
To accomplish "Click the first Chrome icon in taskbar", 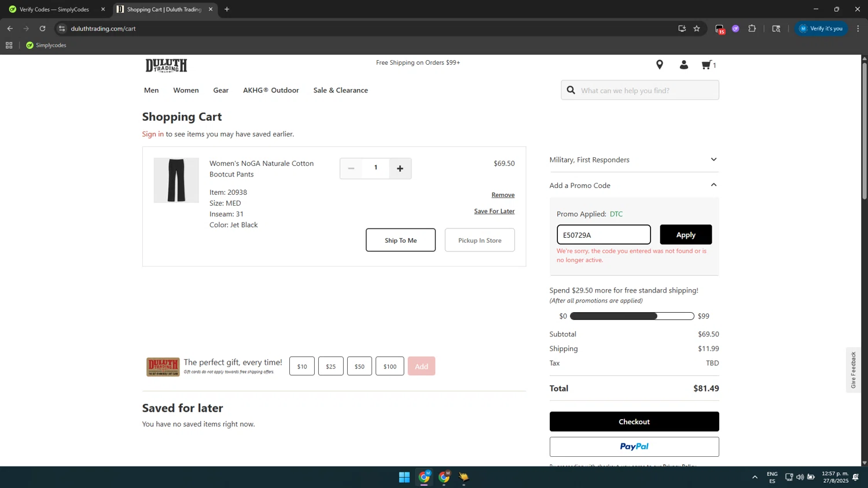I will click(x=424, y=477).
